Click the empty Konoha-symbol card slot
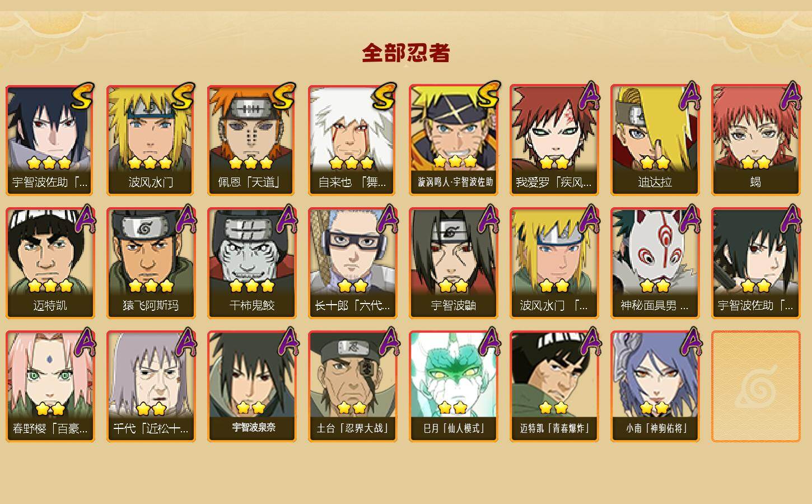Viewport: 812px width, 504px height. point(755,386)
